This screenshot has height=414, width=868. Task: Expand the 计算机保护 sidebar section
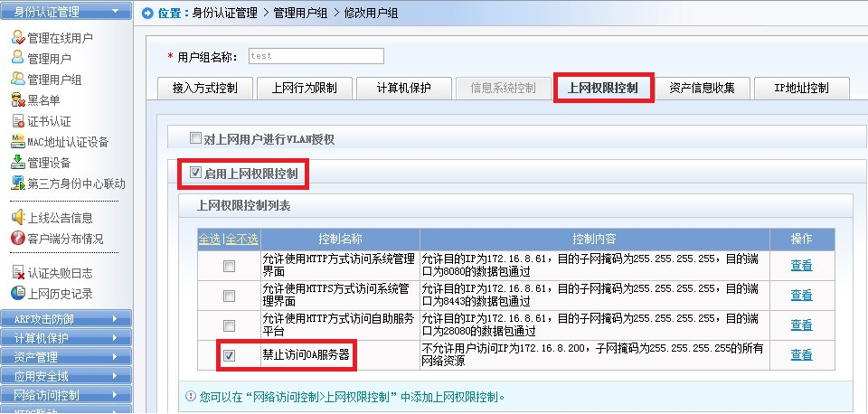click(x=66, y=338)
